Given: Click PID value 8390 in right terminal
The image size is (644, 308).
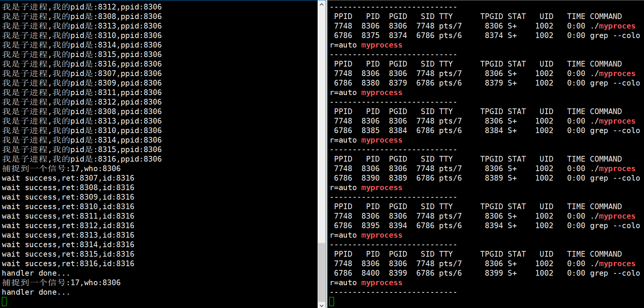Looking at the screenshot, I should point(371,178).
